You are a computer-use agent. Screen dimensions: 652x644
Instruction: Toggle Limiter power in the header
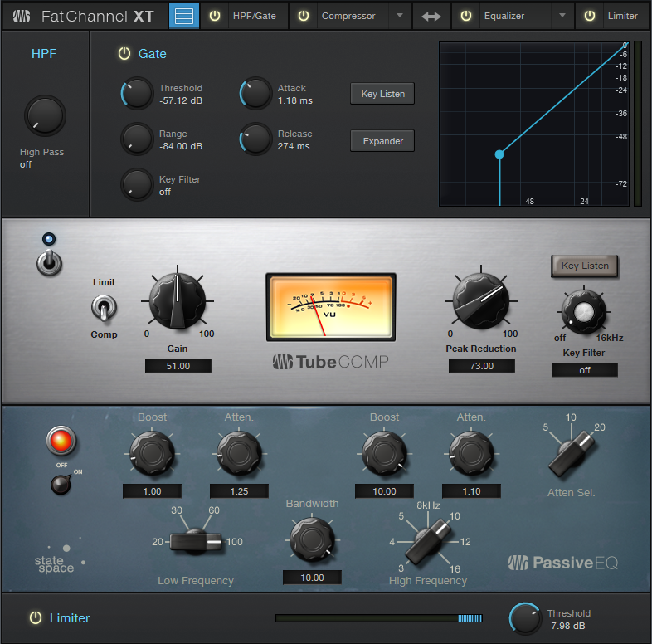coord(590,16)
